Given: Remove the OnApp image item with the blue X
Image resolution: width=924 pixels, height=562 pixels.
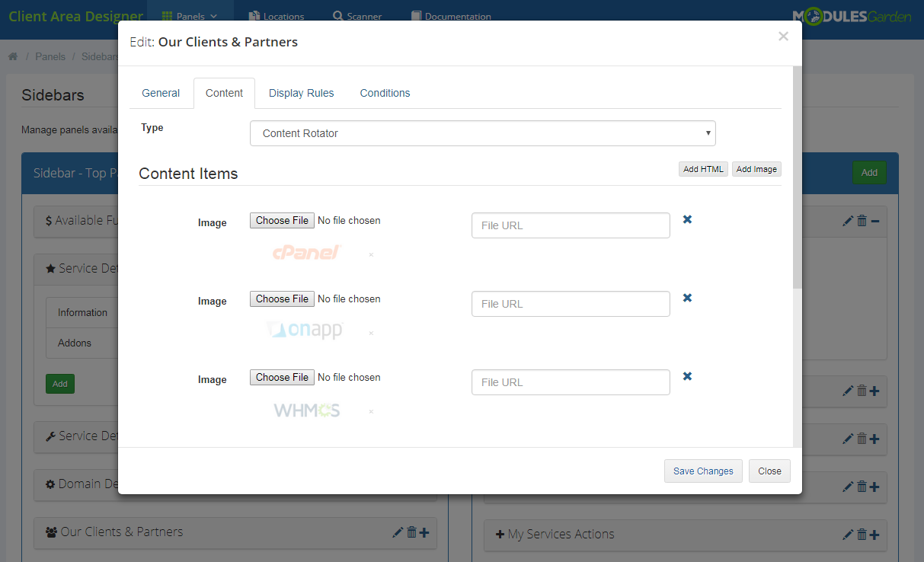Looking at the screenshot, I should point(687,298).
